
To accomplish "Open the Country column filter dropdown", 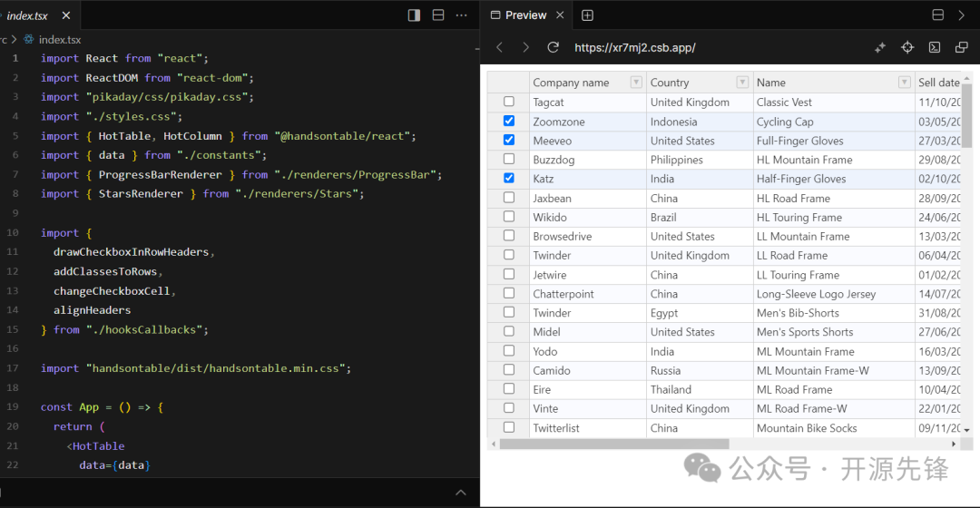I will click(742, 83).
